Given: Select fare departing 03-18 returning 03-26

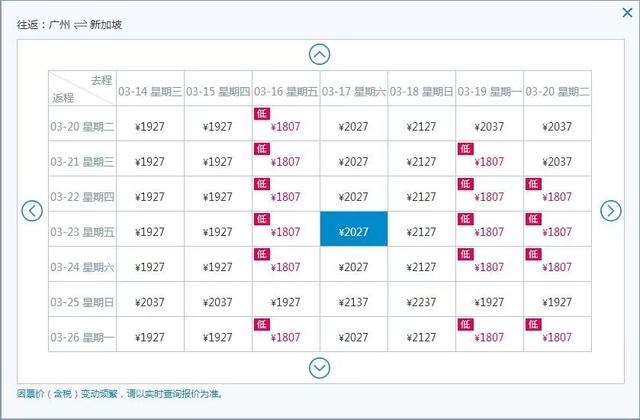Looking at the screenshot, I should 421,334.
